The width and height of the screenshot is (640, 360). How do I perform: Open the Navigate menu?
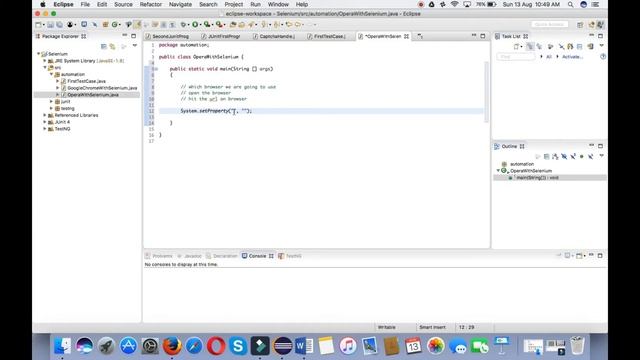point(180,4)
